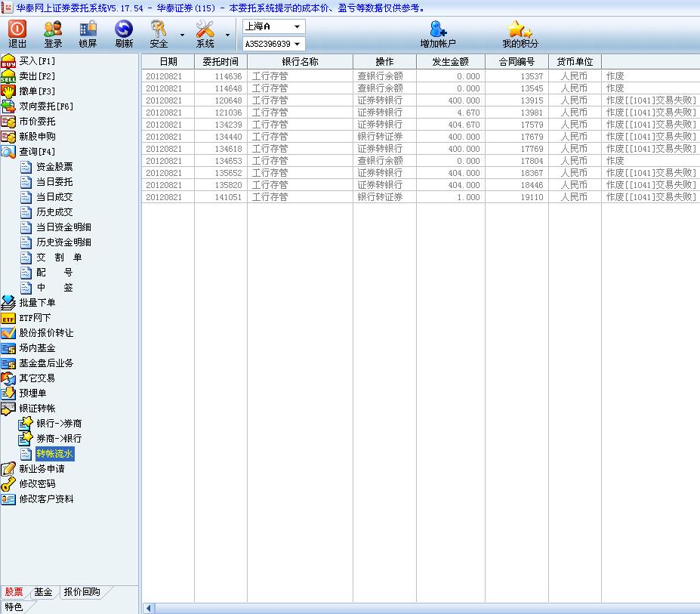
Task: Open 银行->券商 transfer item
Action: click(59, 423)
